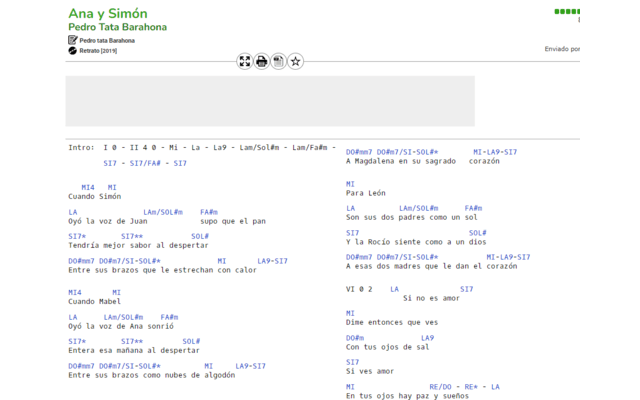Click lyric Oyó la voz de Ana sonrió
The height and width of the screenshot is (400, 640).
point(121,326)
